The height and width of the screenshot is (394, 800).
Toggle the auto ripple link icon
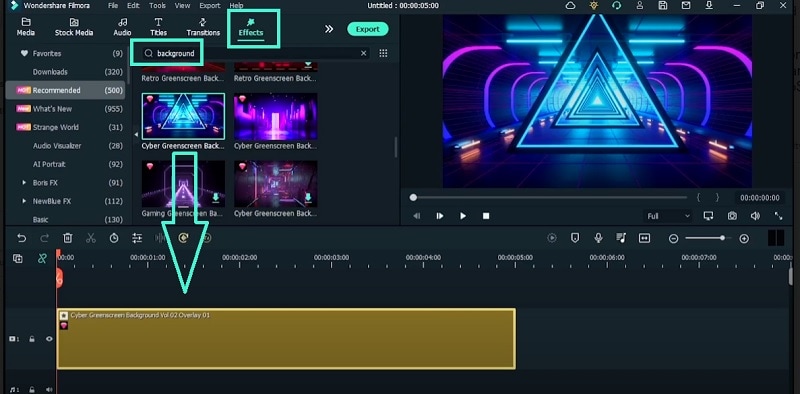(42, 259)
